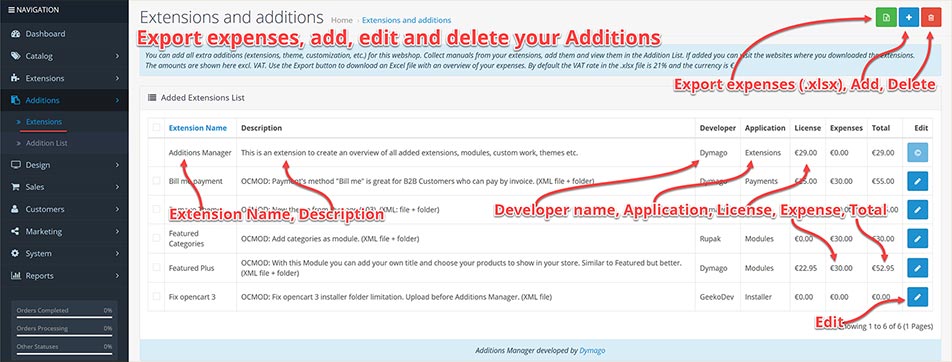This screenshot has height=362, width=952.
Task: Click the Payments application cell
Action: tap(765, 181)
